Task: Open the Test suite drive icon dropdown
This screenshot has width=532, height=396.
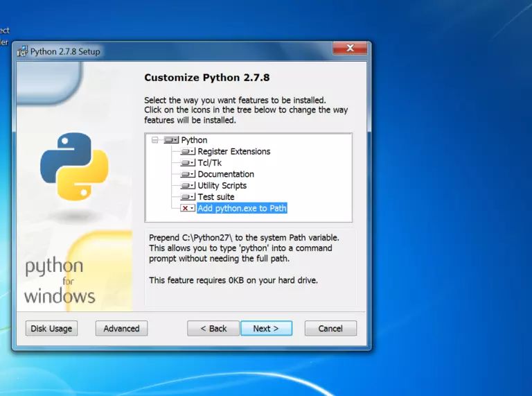Action: tap(188, 197)
